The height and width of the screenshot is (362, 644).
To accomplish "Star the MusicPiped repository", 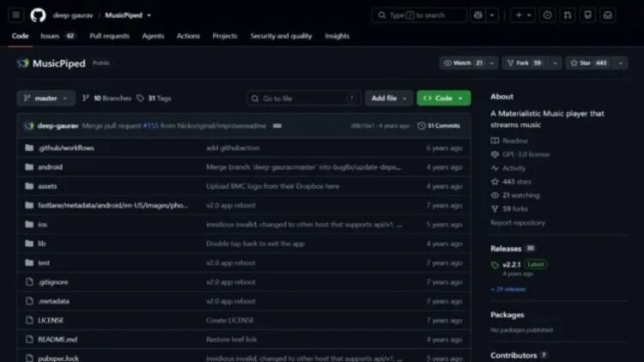I will [588, 63].
